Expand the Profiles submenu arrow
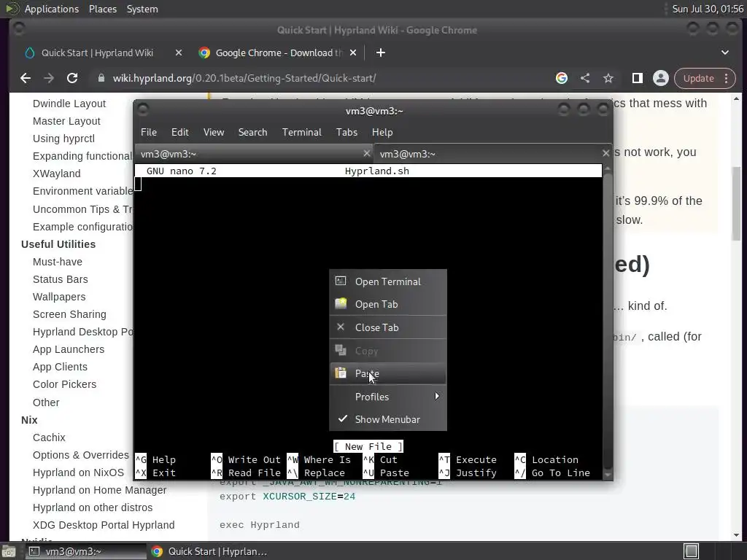Viewport: 747px width, 560px height. click(x=437, y=396)
